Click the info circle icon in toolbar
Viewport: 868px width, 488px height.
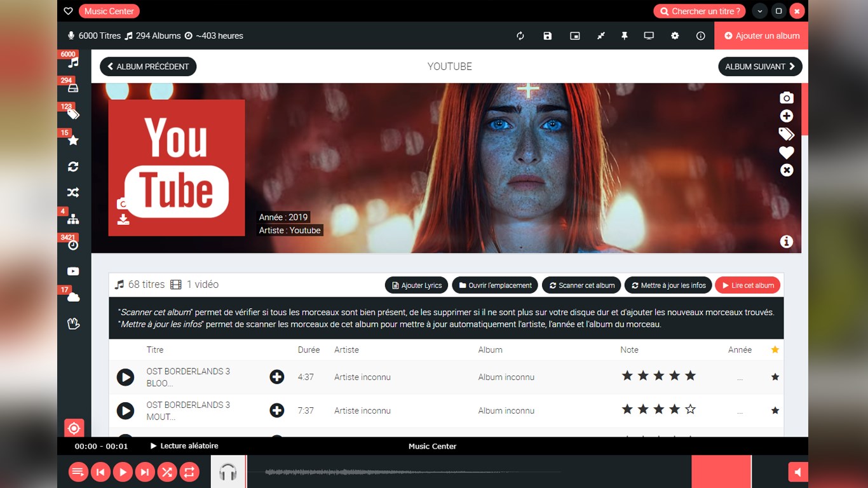pos(701,36)
